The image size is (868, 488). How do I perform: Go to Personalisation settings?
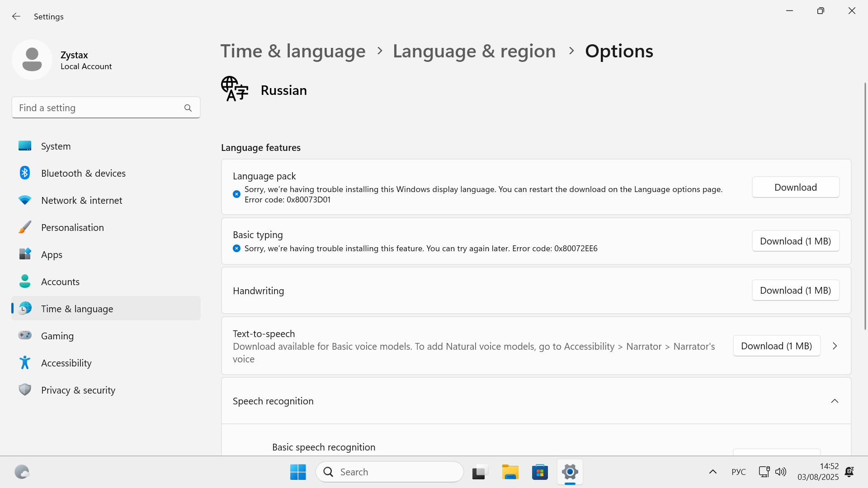(x=72, y=227)
